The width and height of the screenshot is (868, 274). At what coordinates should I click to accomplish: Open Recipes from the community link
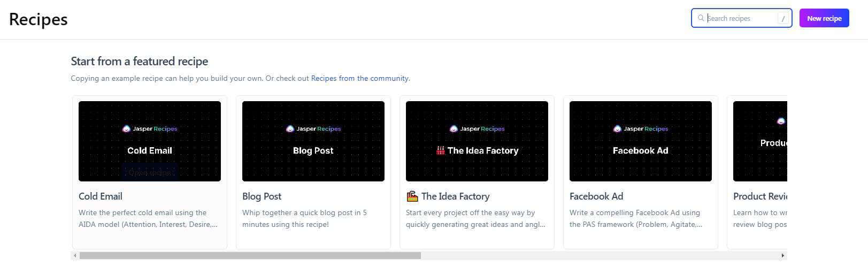pos(360,78)
